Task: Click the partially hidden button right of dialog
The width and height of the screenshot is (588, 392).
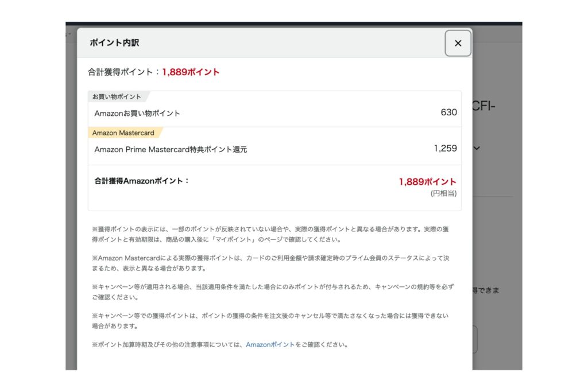Action: click(x=474, y=340)
